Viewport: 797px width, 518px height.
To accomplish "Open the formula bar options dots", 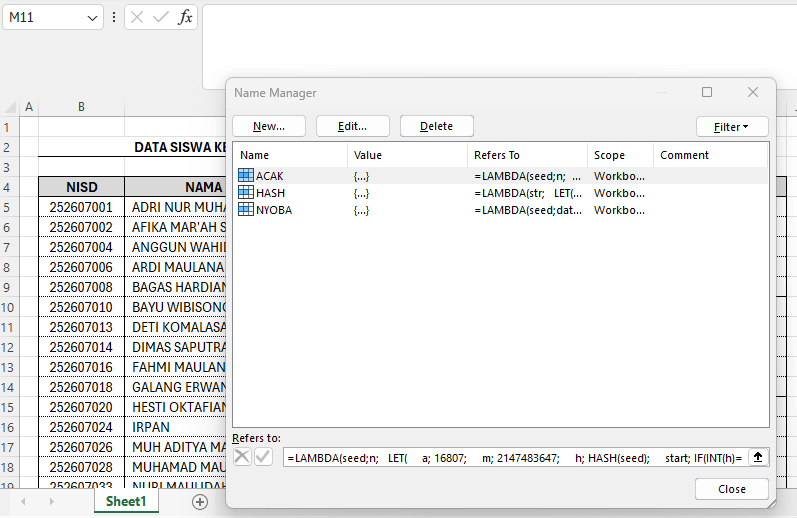I will point(114,17).
